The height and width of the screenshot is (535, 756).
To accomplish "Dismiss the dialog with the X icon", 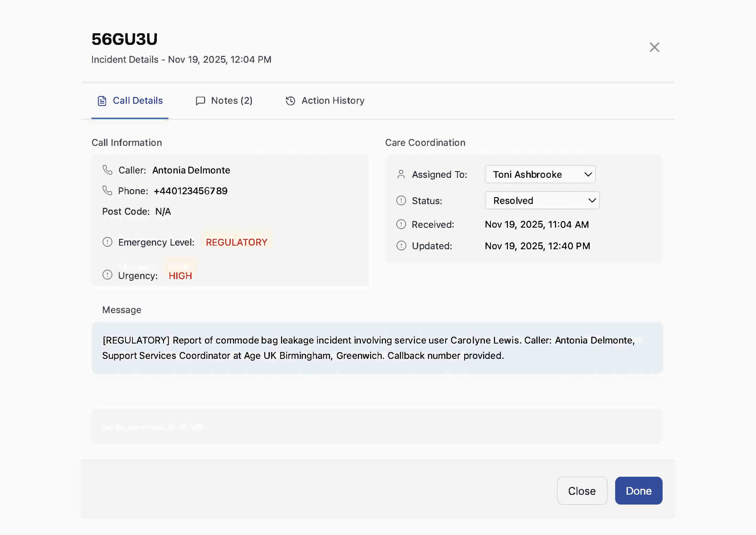I will point(654,47).
